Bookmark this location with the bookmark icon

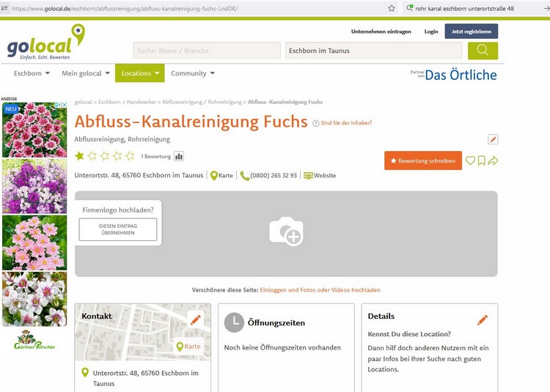481,160
